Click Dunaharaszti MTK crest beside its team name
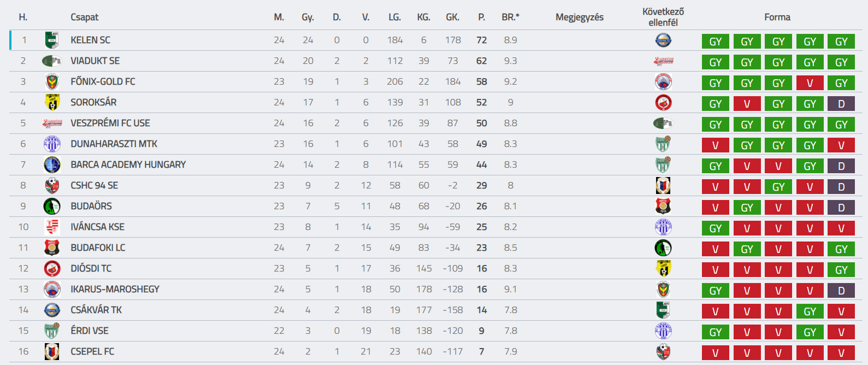The image size is (868, 365). click(52, 144)
